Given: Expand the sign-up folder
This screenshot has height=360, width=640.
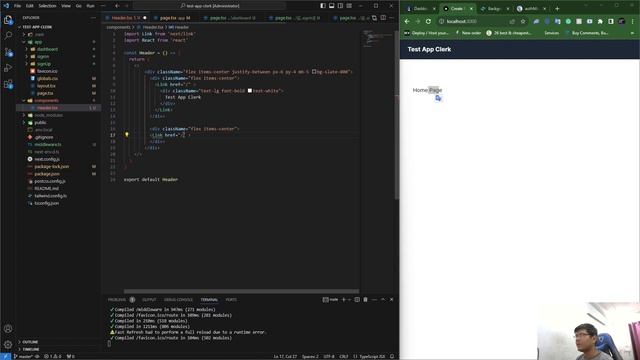Looking at the screenshot, I should pyautogui.click(x=44, y=64).
